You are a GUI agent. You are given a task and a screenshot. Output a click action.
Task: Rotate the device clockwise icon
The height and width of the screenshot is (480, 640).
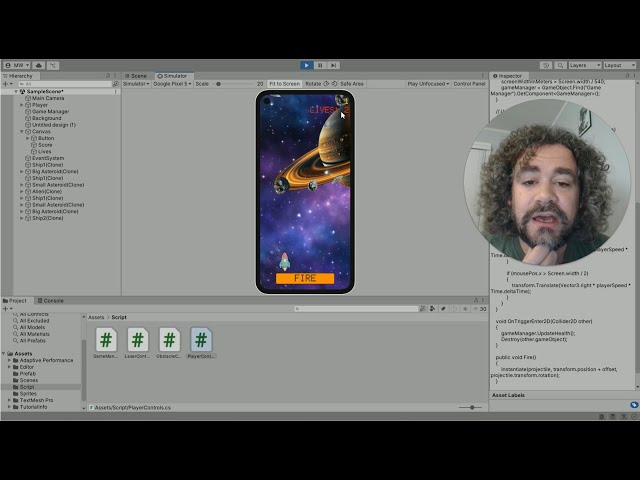(x=326, y=84)
